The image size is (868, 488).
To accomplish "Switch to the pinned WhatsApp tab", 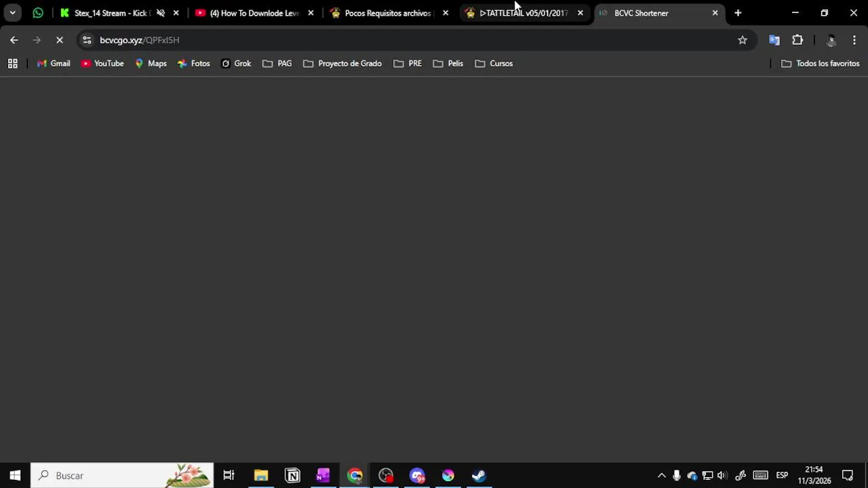I will (x=38, y=13).
